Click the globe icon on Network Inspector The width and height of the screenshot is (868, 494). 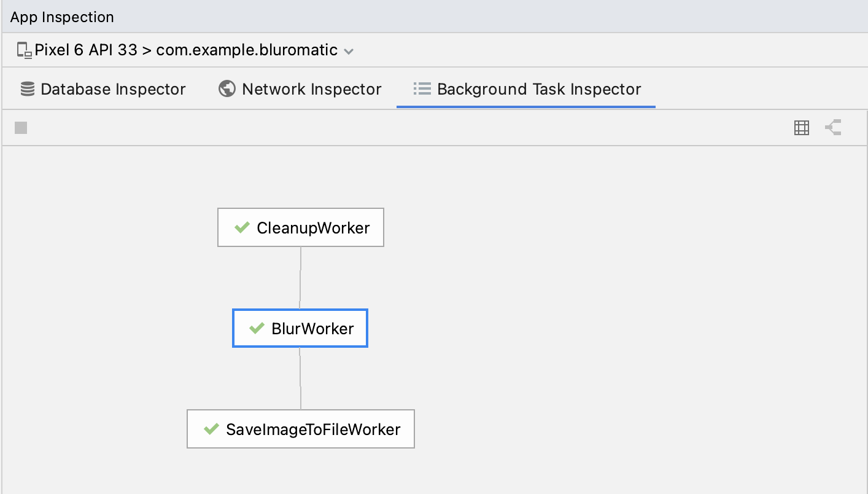227,89
